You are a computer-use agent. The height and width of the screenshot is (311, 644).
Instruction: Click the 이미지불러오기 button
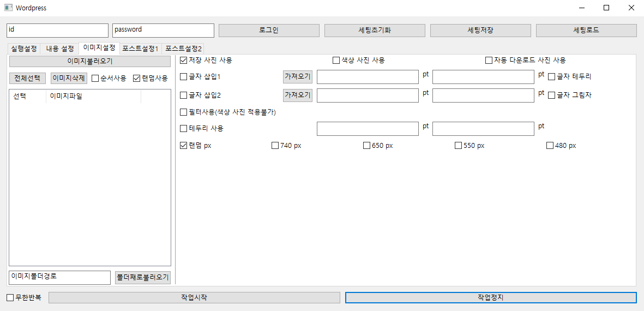[89, 61]
